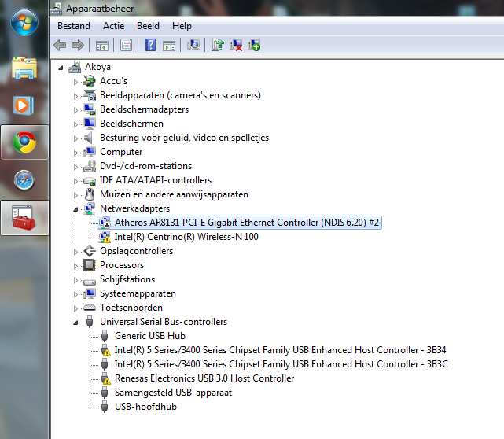This screenshot has width=504, height=439.
Task: Open the Properties toolbar icon
Action: coord(126,45)
